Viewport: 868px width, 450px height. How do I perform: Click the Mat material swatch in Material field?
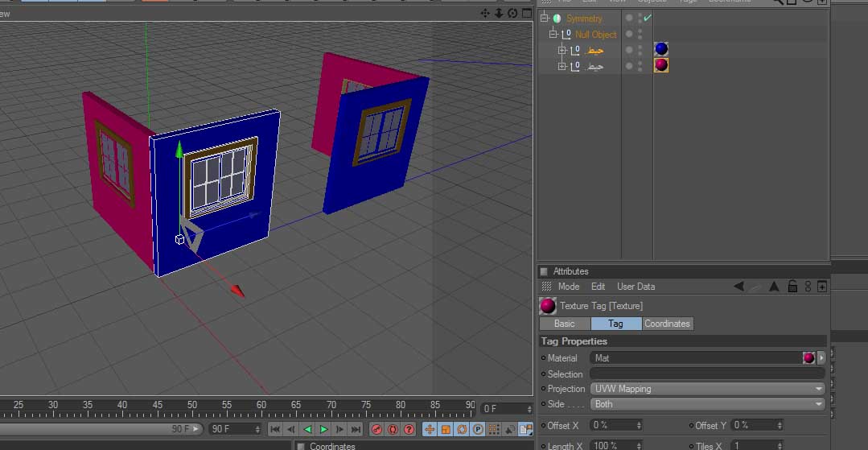pos(808,358)
